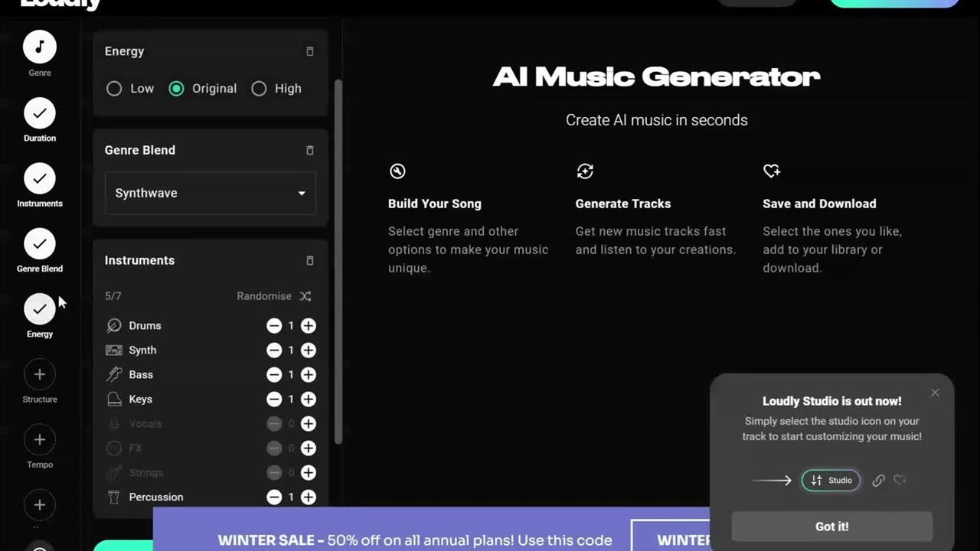The image size is (980, 551).
Task: Increase the Drums count with plus
Action: 308,326
